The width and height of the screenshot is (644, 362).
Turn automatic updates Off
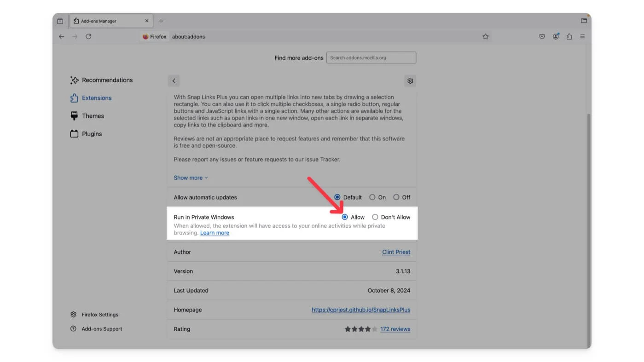coord(396,197)
